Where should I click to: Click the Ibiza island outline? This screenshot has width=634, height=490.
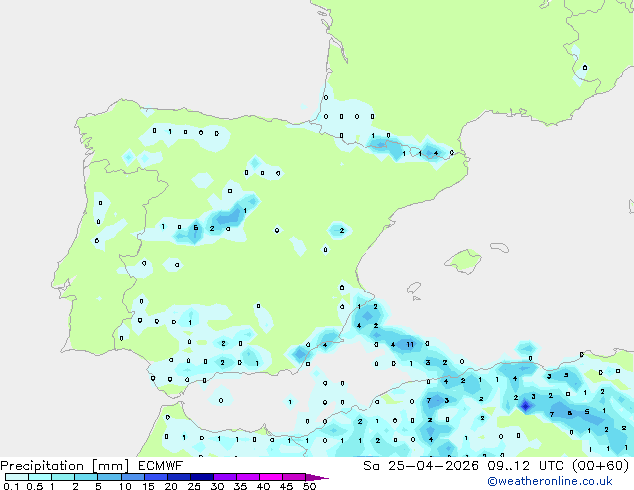(x=414, y=288)
